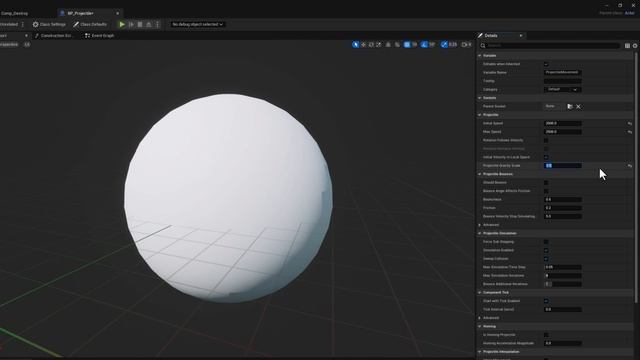The height and width of the screenshot is (360, 640).
Task: Click the Lit view mode button
Action: 27,44
